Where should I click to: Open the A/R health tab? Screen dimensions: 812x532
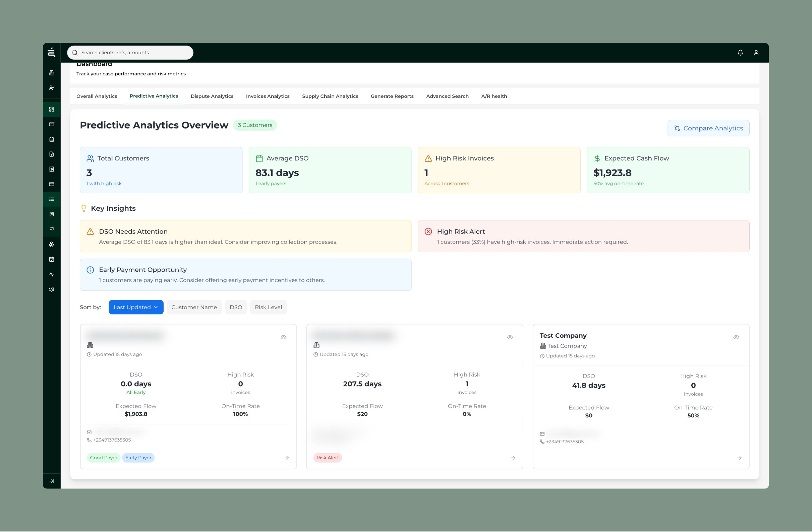[494, 96]
